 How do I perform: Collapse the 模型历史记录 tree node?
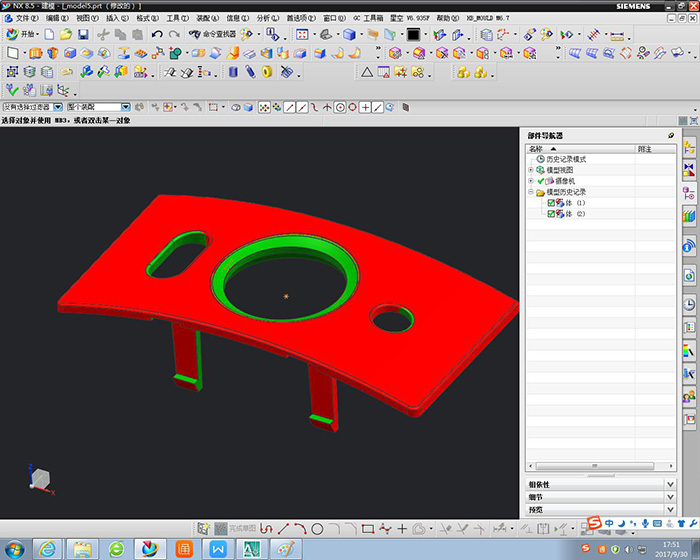click(x=531, y=192)
